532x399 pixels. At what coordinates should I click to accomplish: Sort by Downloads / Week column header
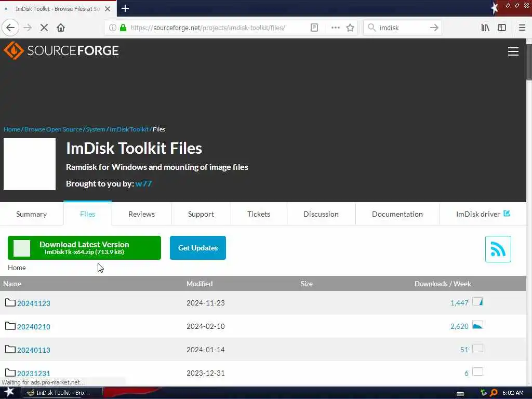click(x=443, y=284)
